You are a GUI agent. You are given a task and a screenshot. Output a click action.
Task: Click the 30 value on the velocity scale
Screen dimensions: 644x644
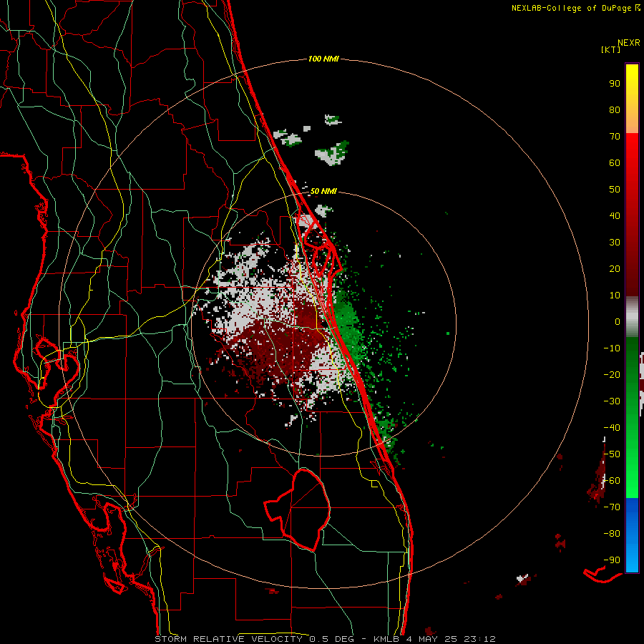[x=615, y=243]
